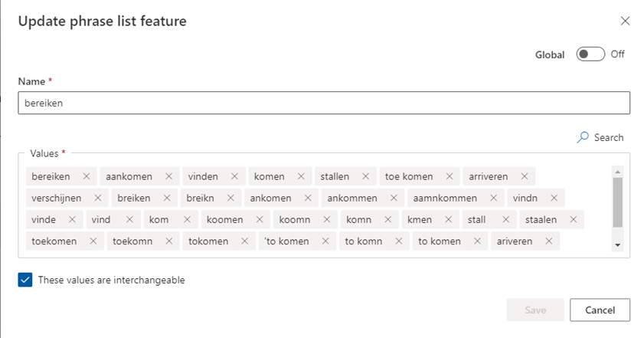Remove the 'toekomen' value chip

(93, 241)
